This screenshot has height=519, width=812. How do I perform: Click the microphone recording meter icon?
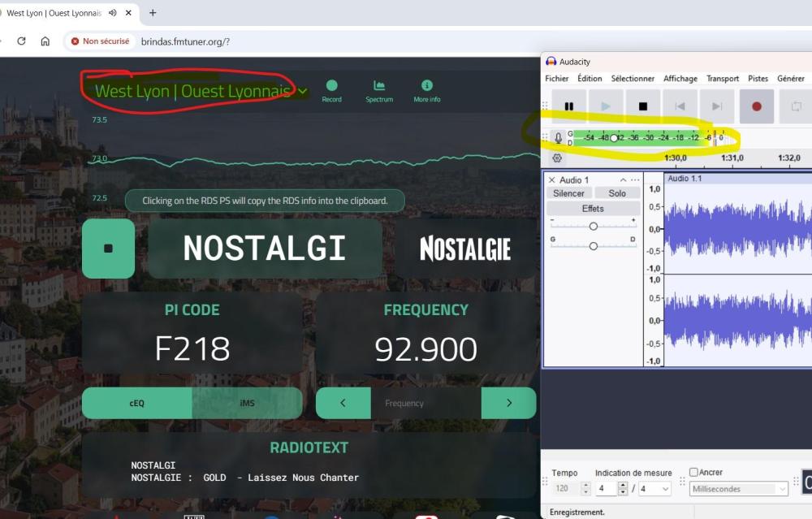point(559,138)
